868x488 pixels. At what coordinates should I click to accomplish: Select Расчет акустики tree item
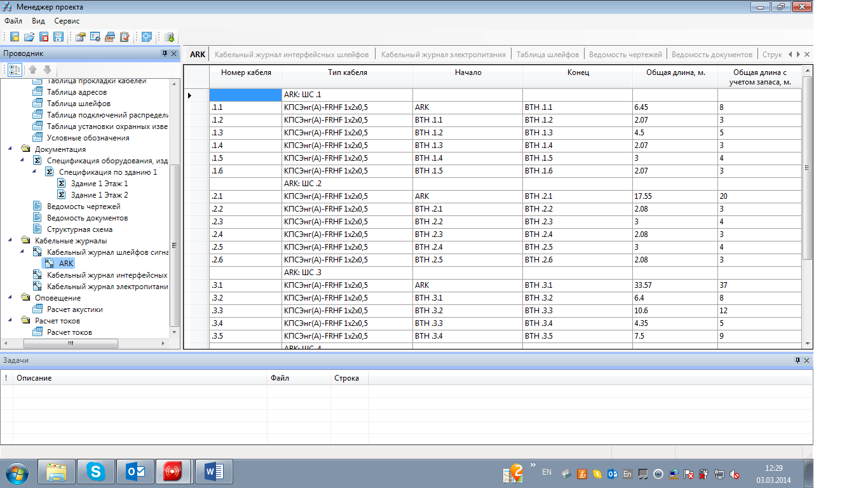pyautogui.click(x=74, y=309)
